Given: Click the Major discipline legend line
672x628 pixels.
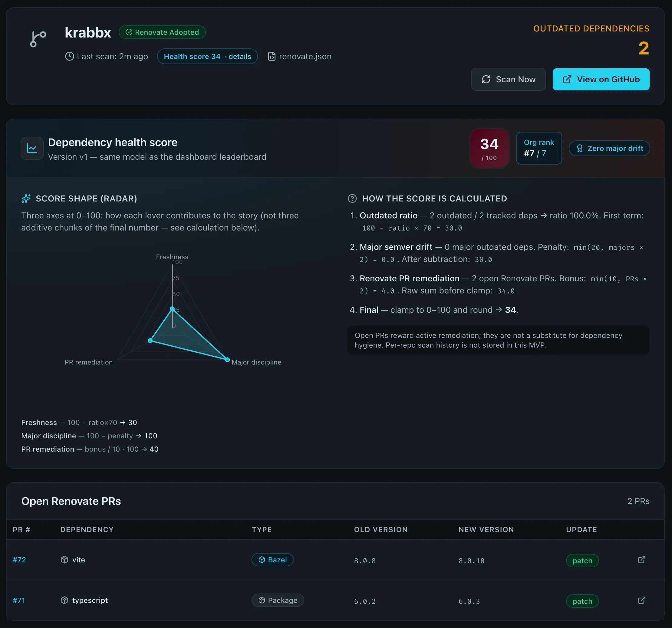Looking at the screenshot, I should (x=89, y=436).
